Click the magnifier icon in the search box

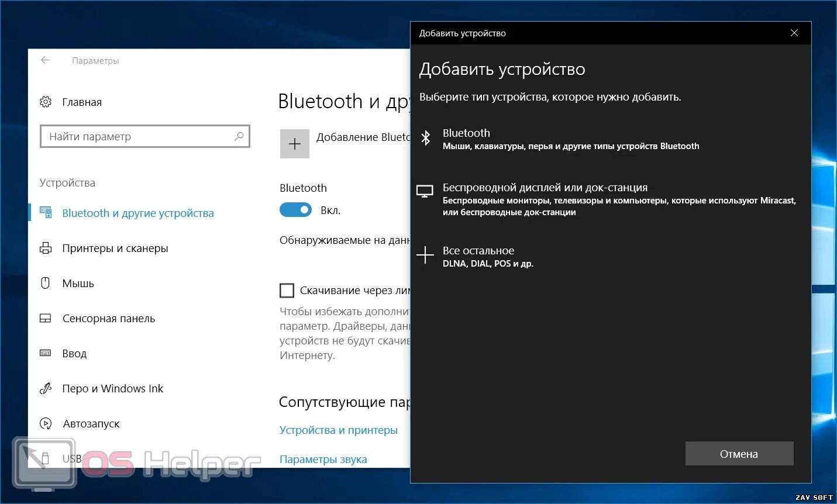[x=239, y=136]
